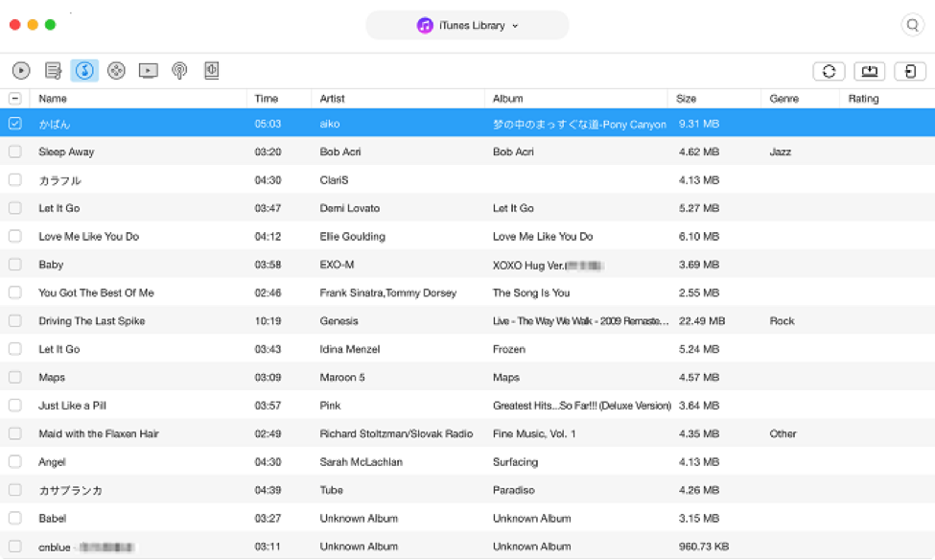Screen dimensions: 935x560
Task: Click the XOXO Hug Ver. album cell
Action: tap(549, 265)
